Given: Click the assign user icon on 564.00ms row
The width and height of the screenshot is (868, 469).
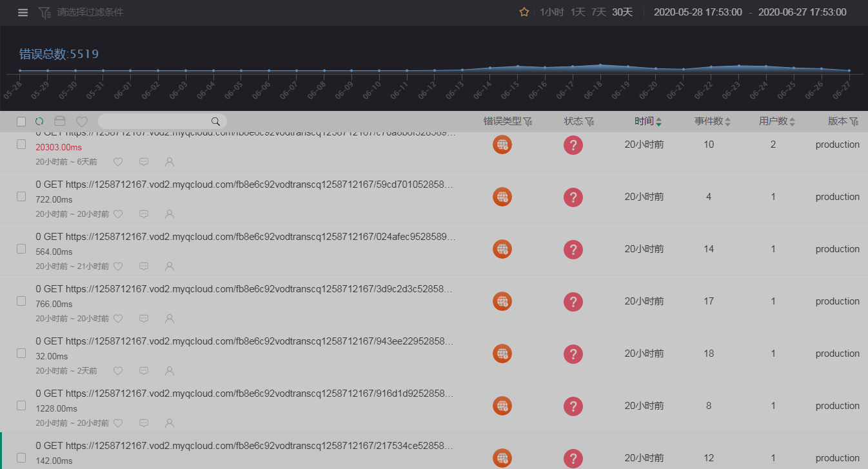Looking at the screenshot, I should coord(170,266).
